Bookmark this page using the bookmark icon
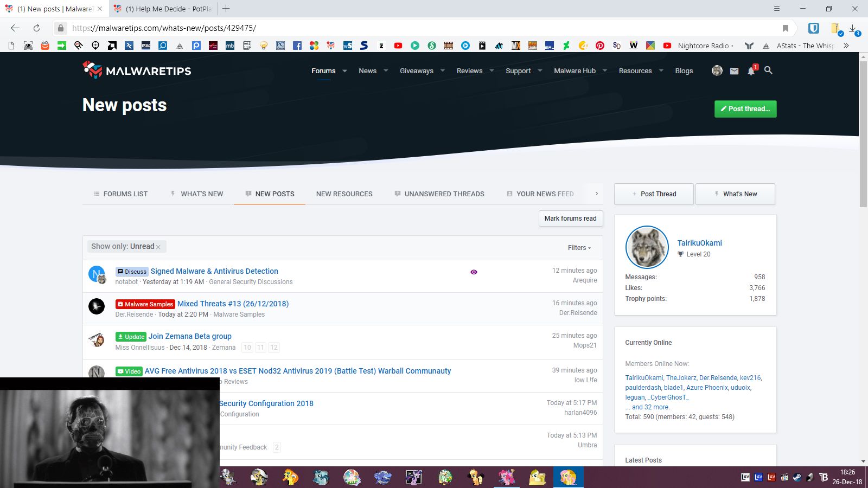This screenshot has height=488, width=868. point(785,28)
